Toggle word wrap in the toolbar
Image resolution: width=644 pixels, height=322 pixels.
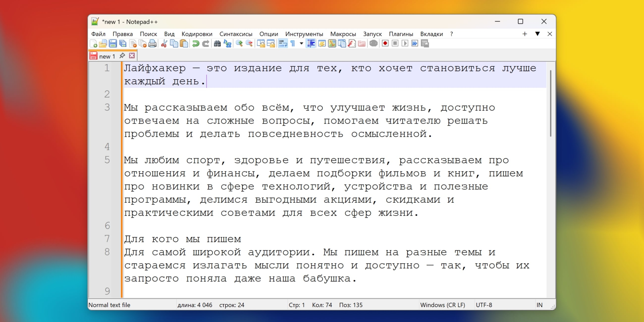click(283, 43)
